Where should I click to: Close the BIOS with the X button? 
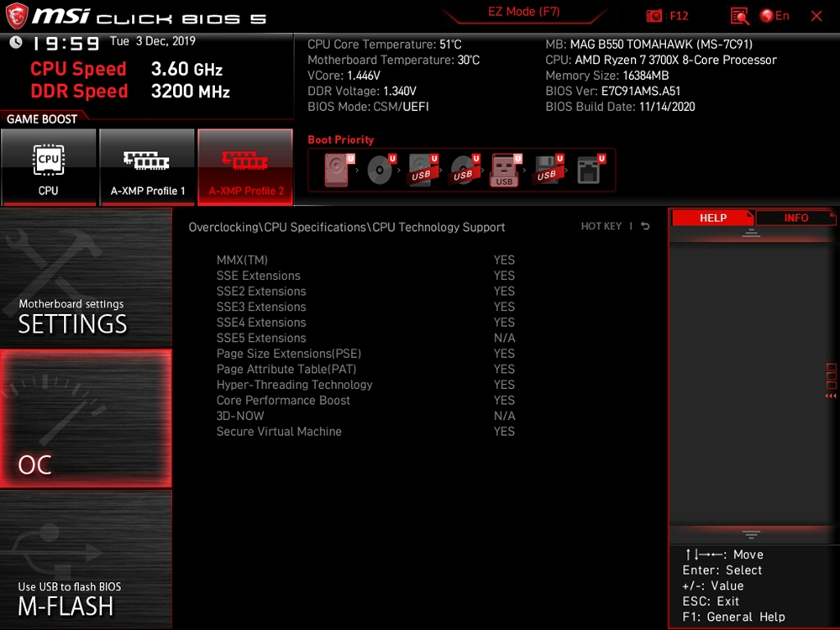816,16
